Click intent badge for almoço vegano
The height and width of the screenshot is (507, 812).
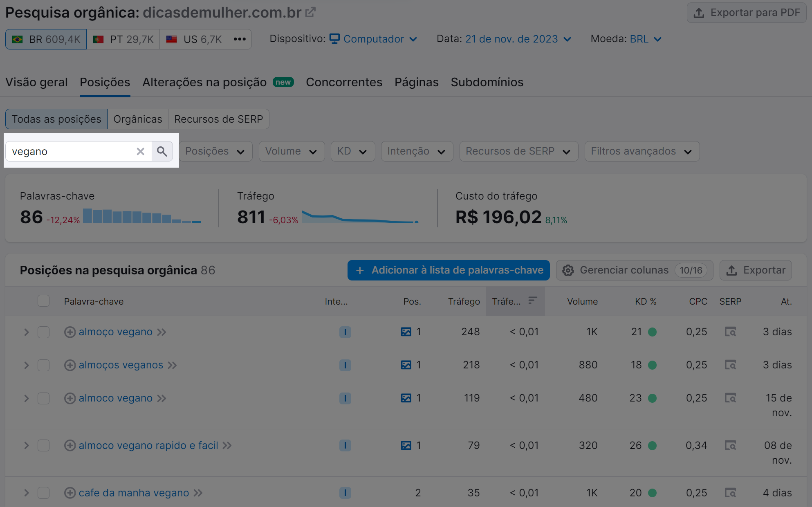point(345,332)
